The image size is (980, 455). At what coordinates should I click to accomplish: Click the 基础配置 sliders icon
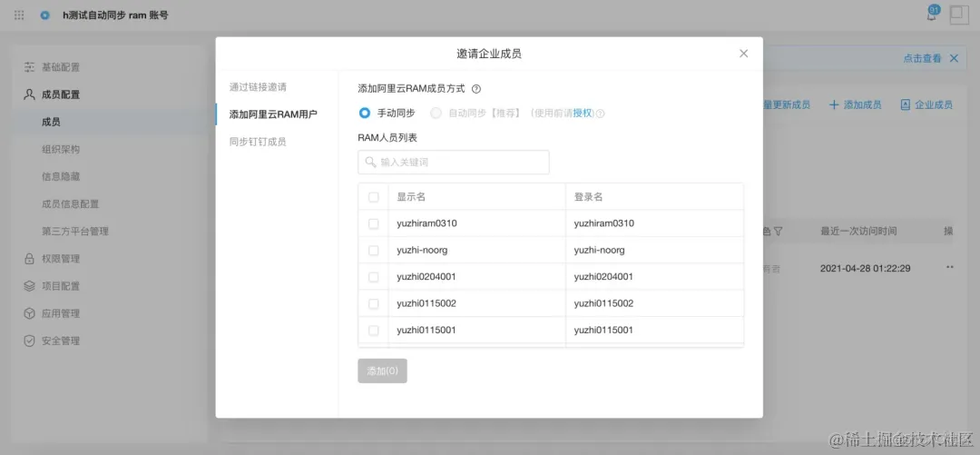(x=29, y=67)
